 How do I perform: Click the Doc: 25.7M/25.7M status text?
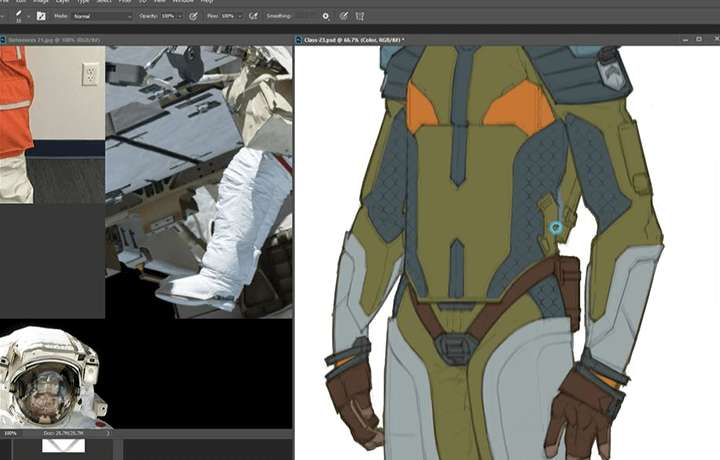click(x=63, y=433)
